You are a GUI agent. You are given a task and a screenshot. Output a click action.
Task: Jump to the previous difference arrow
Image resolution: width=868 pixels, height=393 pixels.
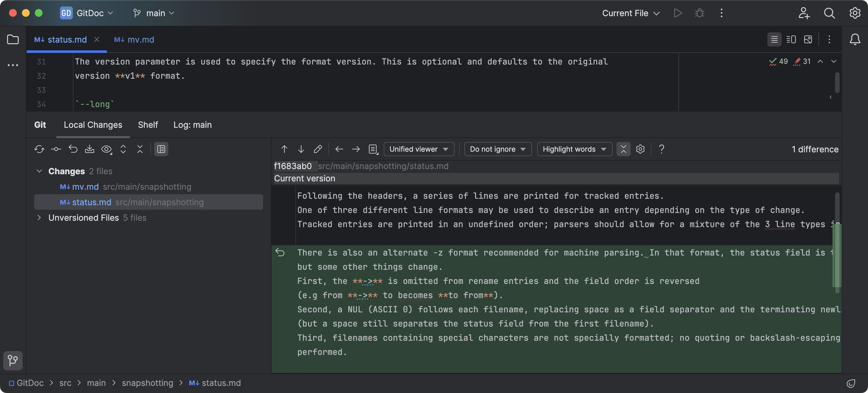pos(284,149)
